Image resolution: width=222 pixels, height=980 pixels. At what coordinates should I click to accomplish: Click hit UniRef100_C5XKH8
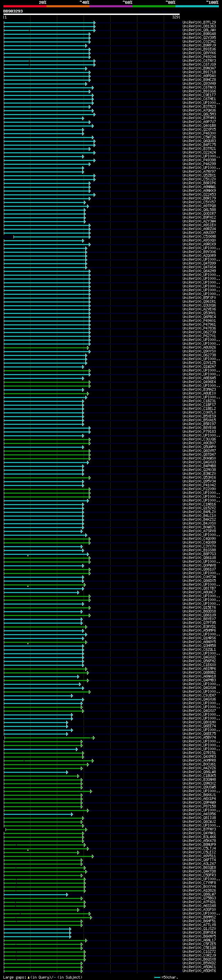click(x=199, y=237)
